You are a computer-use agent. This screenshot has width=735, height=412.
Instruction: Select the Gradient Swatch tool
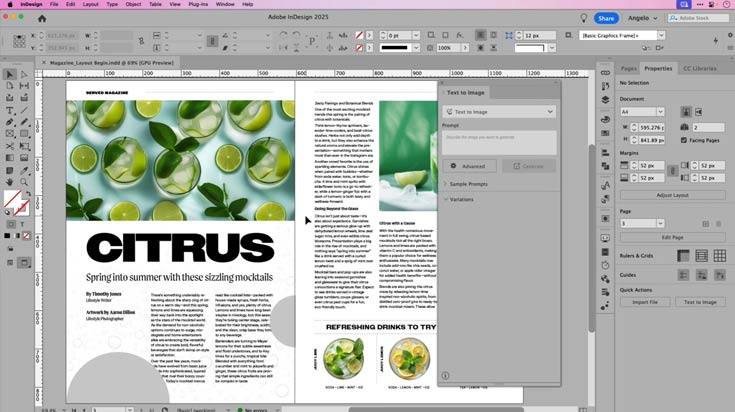tap(10, 158)
